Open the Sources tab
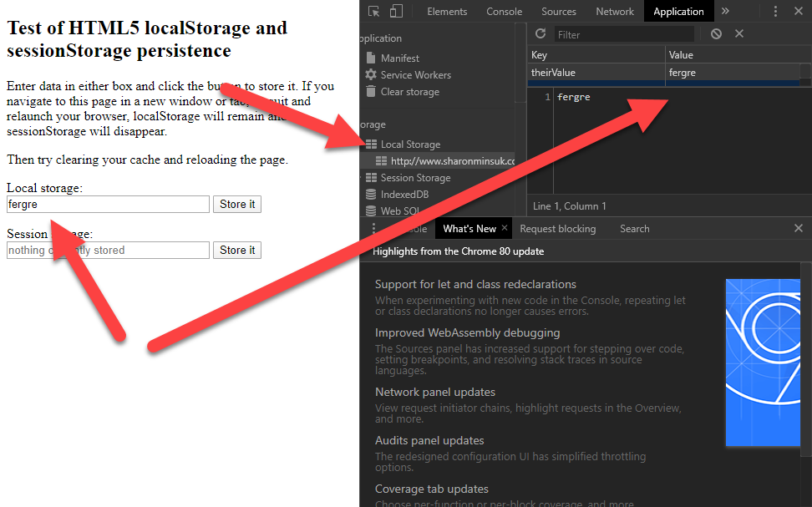This screenshot has height=507, width=812. click(x=558, y=12)
